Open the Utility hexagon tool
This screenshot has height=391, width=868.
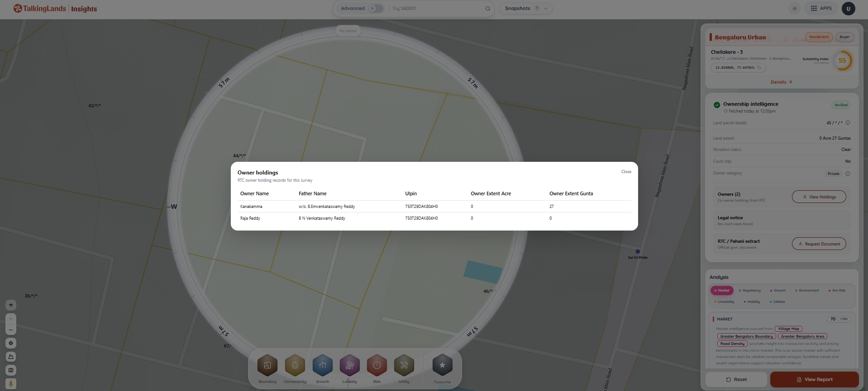point(404,365)
